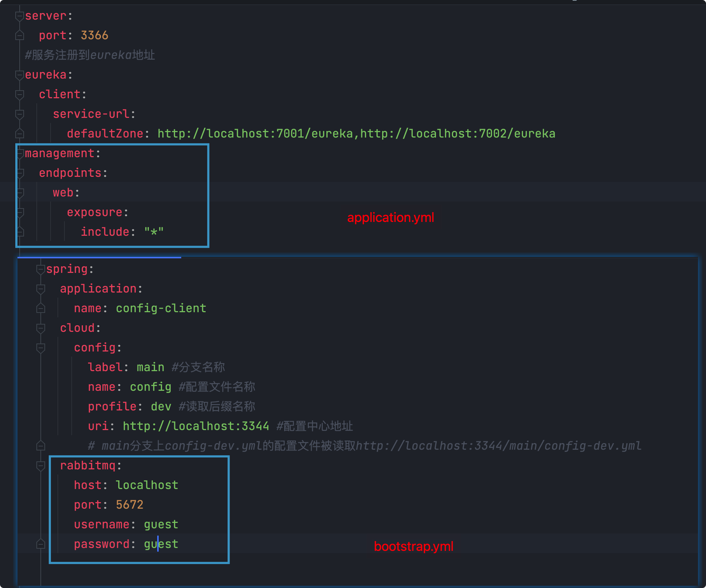Fold the exposure section gutter icon
Image resolution: width=706 pixels, height=588 pixels.
(20, 212)
